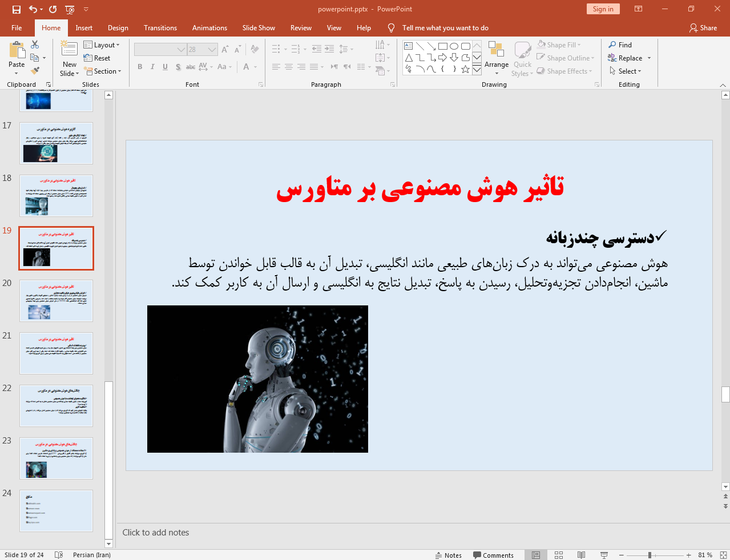Open the Select dropdown in Editing
This screenshot has height=560, width=730.
pyautogui.click(x=626, y=71)
